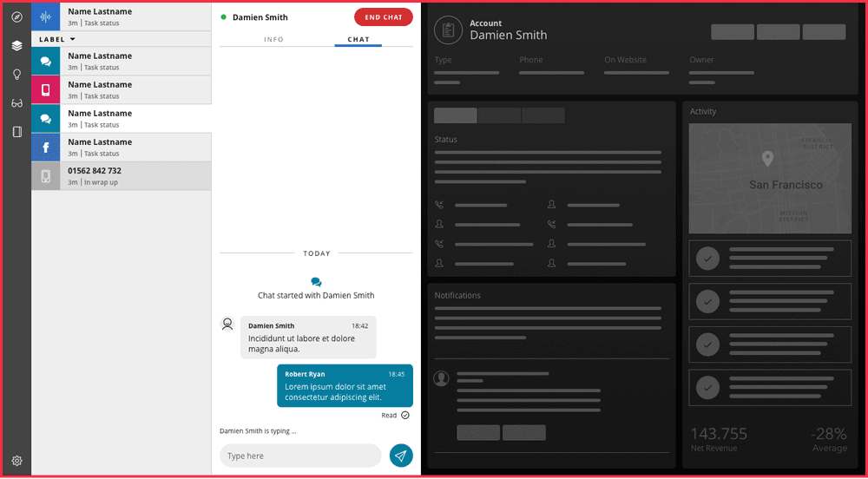Switch to the INFO tab
Screen dimensions: 868x479
273,39
